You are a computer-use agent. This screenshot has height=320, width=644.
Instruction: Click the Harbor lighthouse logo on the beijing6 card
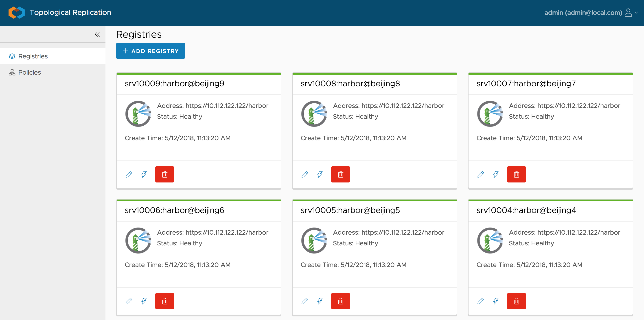(x=138, y=240)
